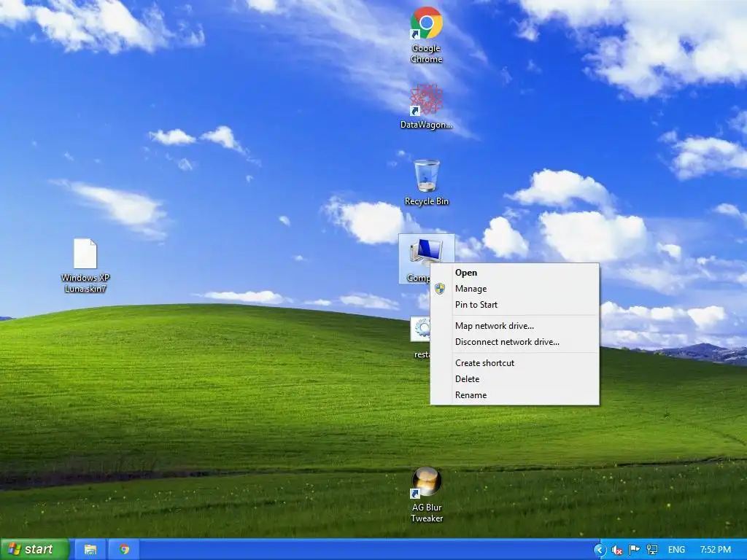Screen dimensions: 747x560
Task: Choose Delete in the context menu
Action: (514, 379)
